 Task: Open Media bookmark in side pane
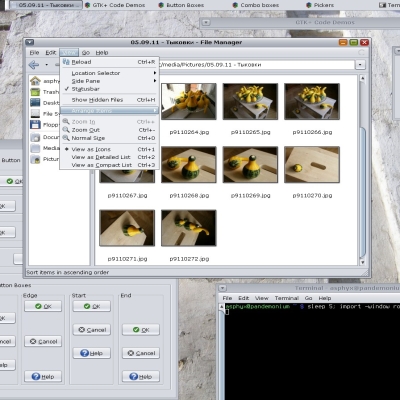[45, 148]
